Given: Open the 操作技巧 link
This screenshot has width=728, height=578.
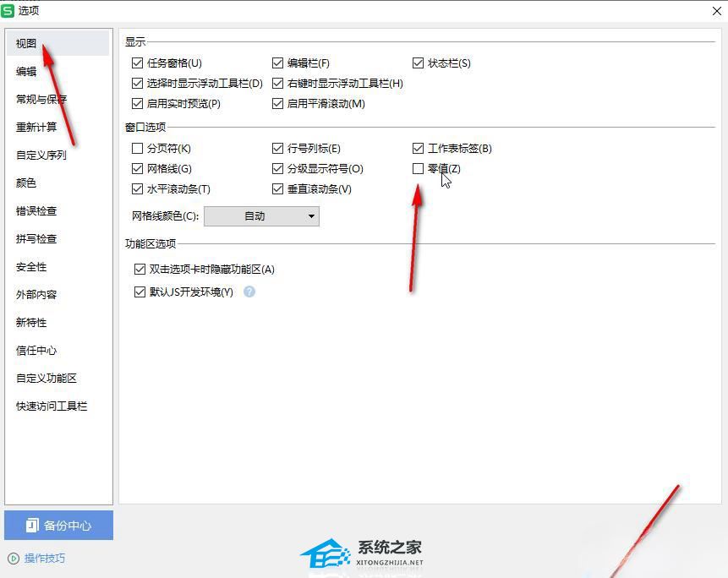Looking at the screenshot, I should [45, 558].
